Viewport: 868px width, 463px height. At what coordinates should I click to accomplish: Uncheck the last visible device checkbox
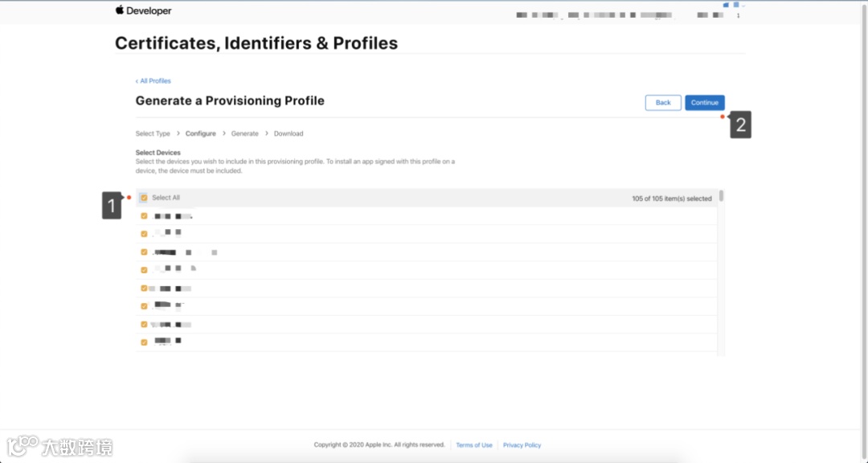144,342
